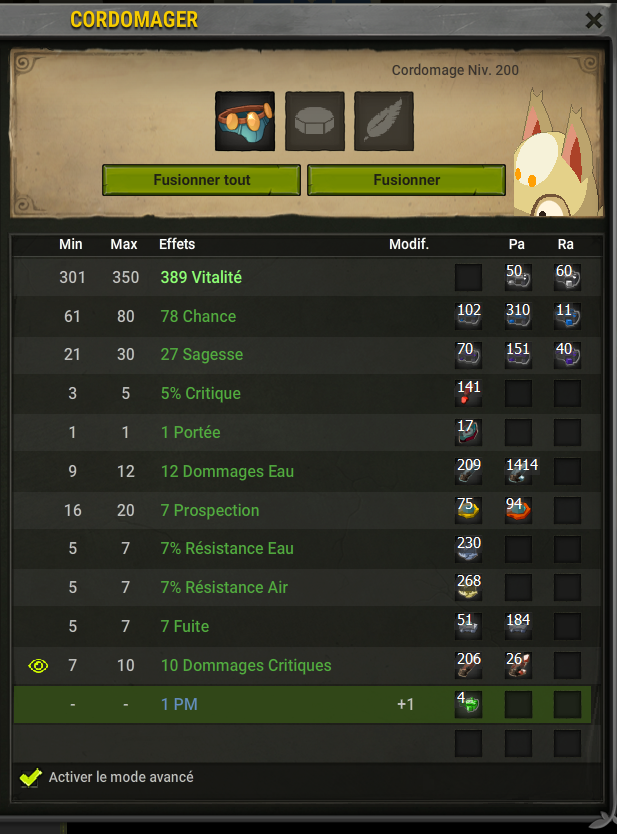Click the Fusionner button
617x834 pixels.
406,180
